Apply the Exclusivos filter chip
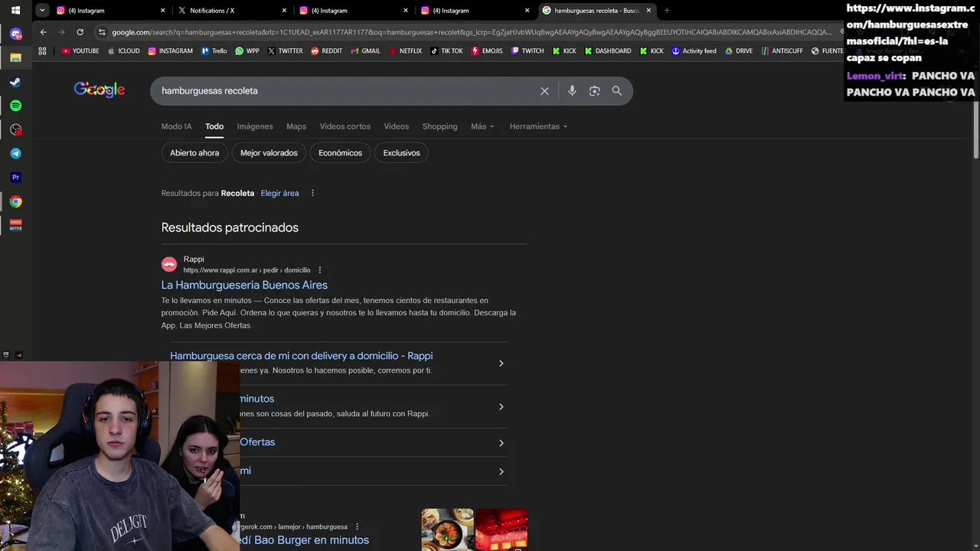 tap(401, 153)
